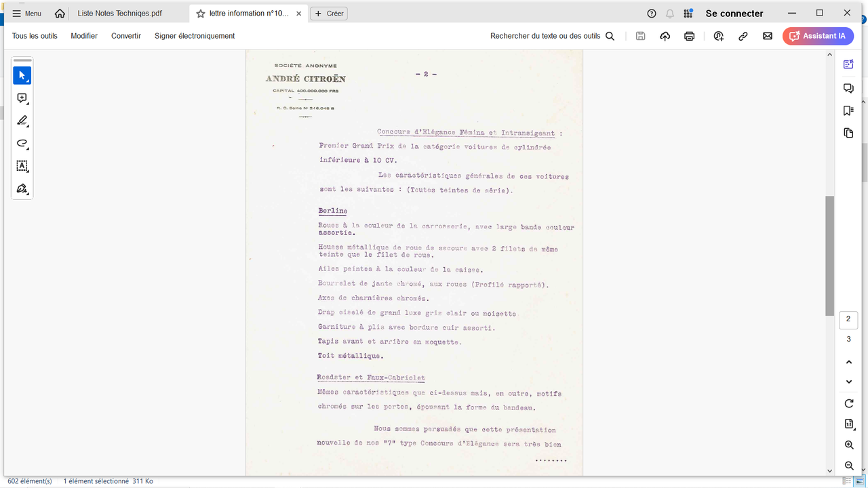Viewport: 868px width, 488px height.
Task: Open the AI assistant side panel icon
Action: pos(848,64)
